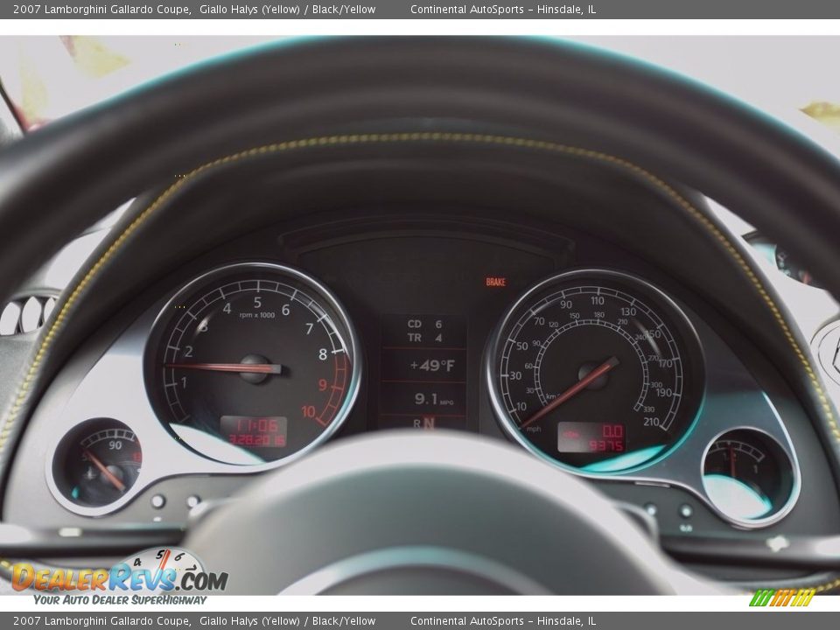The image size is (840, 630).
Task: Click the 0.0 trip meter reading
Action: click(612, 431)
